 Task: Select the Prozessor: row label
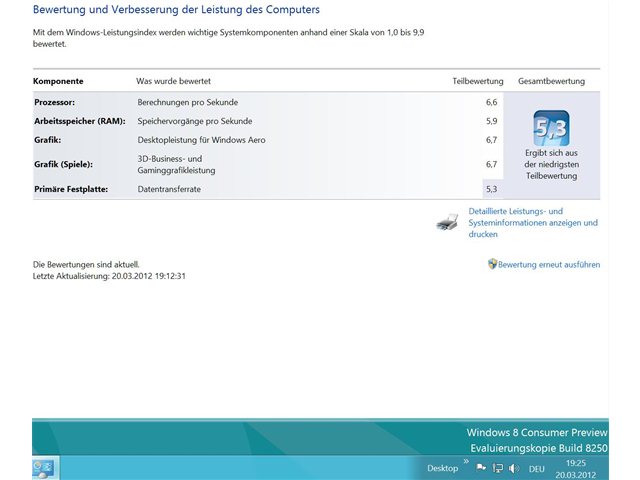point(54,102)
